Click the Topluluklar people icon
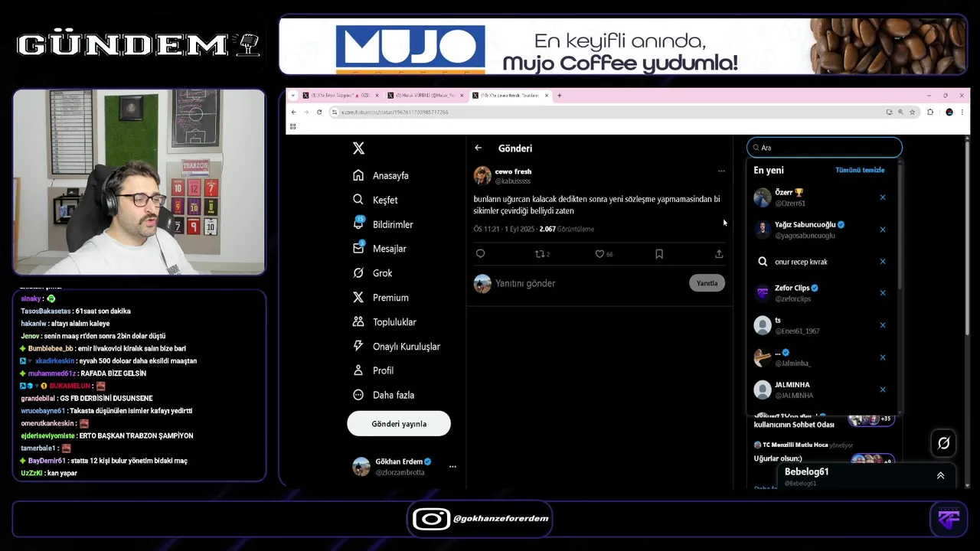 tap(358, 321)
